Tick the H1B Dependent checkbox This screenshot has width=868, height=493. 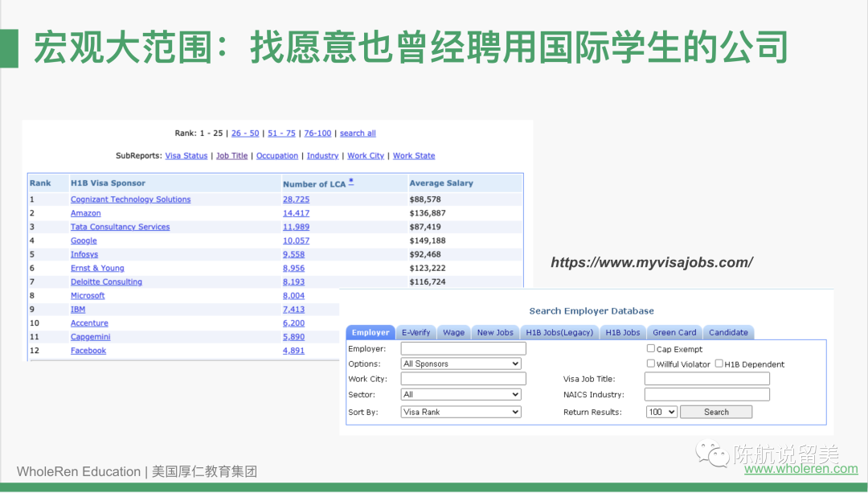pyautogui.click(x=719, y=364)
